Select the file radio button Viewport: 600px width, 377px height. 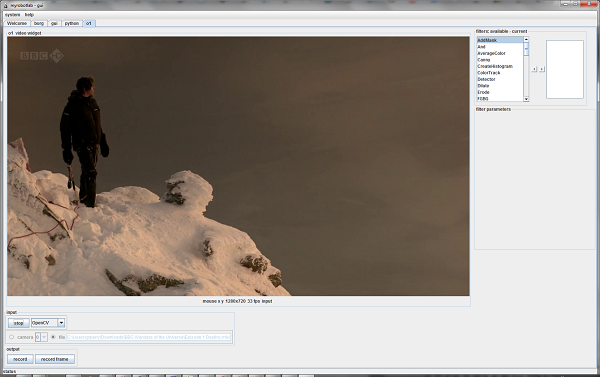coord(53,337)
